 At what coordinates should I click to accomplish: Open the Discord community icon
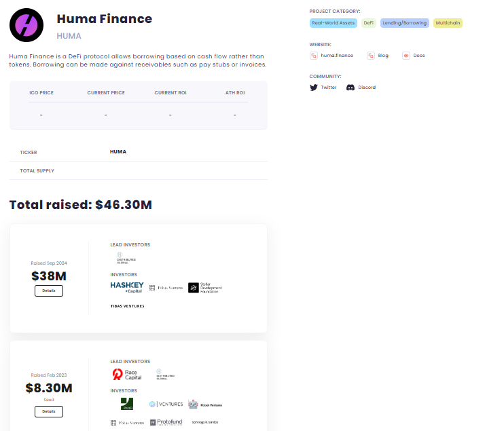click(x=350, y=88)
